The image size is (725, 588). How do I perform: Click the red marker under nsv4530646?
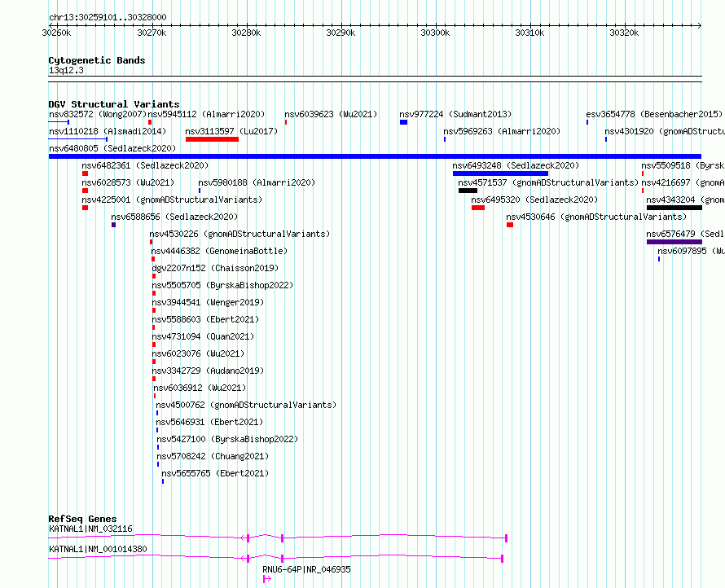(510, 225)
